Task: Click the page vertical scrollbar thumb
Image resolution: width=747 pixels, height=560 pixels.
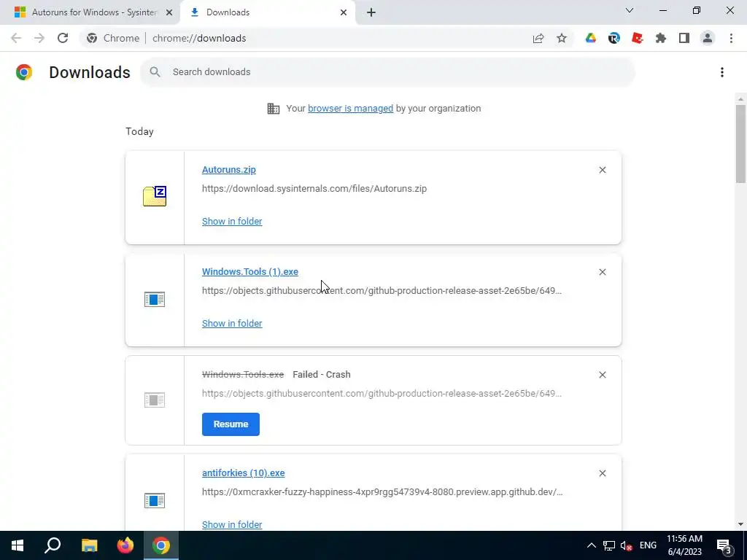Action: 740,143
